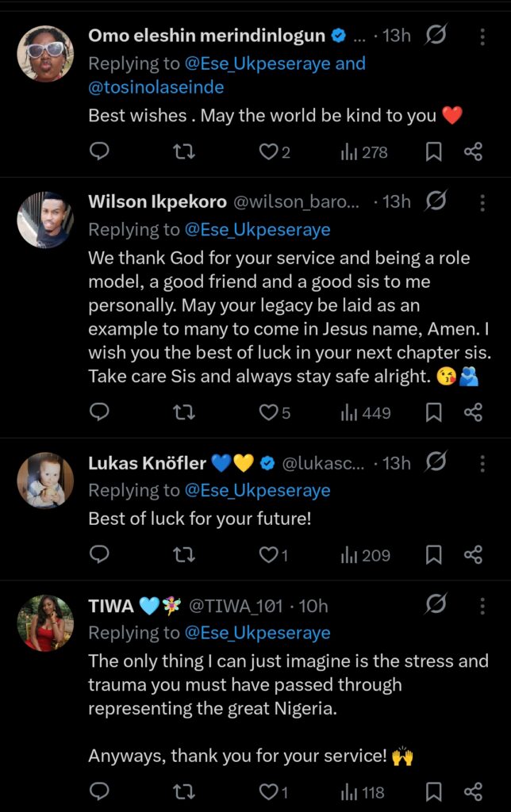Open @Ese_Ukpeseraye link in TIWA's reply
The width and height of the screenshot is (511, 812).
pyautogui.click(x=257, y=633)
